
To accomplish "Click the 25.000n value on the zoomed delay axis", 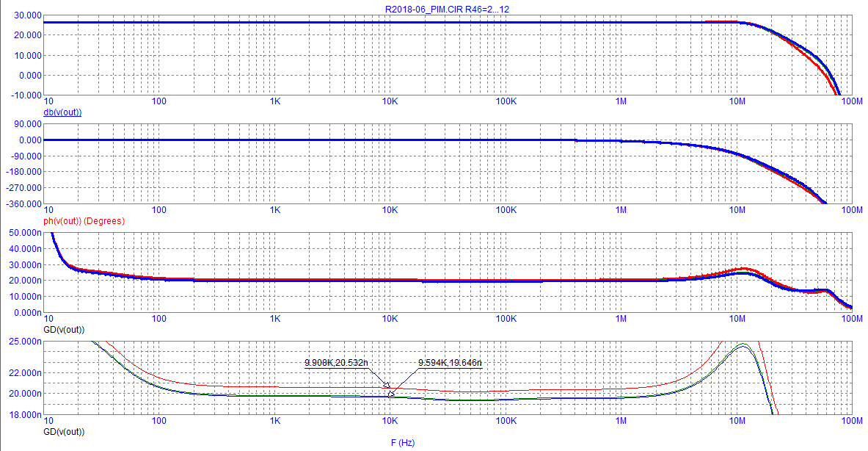I will coord(26,342).
